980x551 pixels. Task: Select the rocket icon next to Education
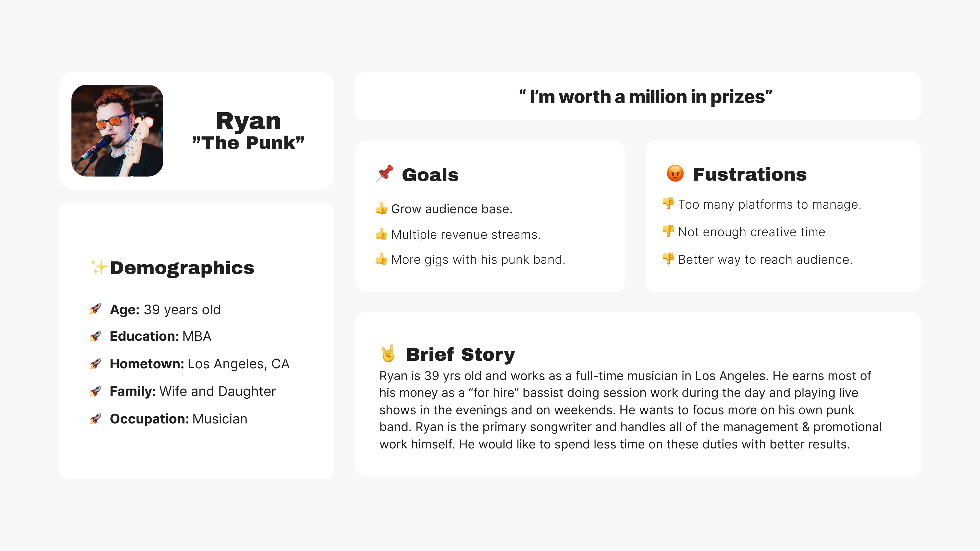point(95,336)
